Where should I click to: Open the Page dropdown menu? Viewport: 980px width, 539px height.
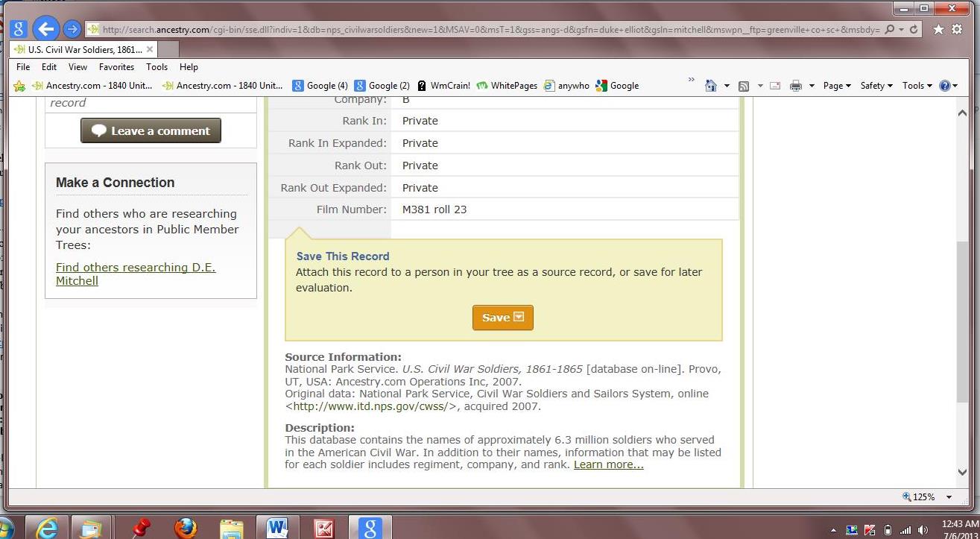[837, 86]
